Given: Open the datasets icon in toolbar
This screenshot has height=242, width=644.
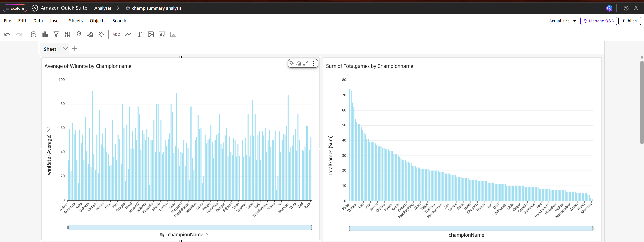Looking at the screenshot, I should (34, 34).
